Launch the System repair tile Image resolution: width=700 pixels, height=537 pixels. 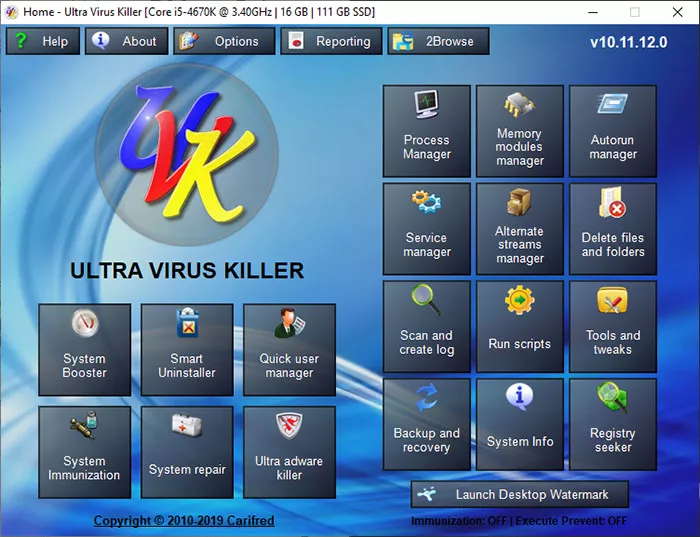coord(187,452)
